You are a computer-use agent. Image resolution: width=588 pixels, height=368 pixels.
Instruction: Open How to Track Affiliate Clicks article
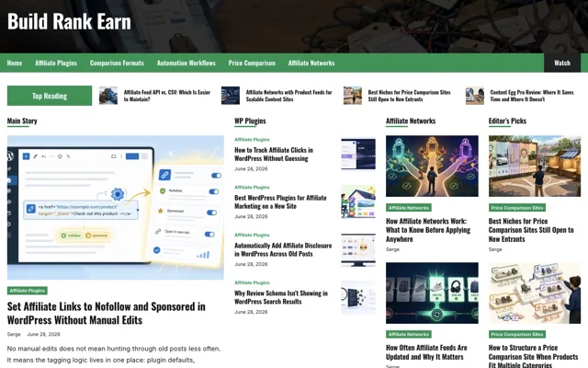274,155
